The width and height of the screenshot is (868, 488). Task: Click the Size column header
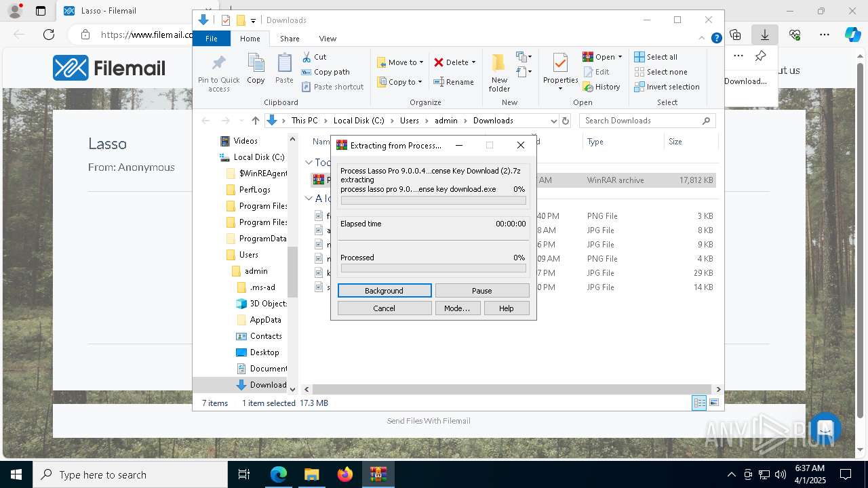[x=690, y=142]
